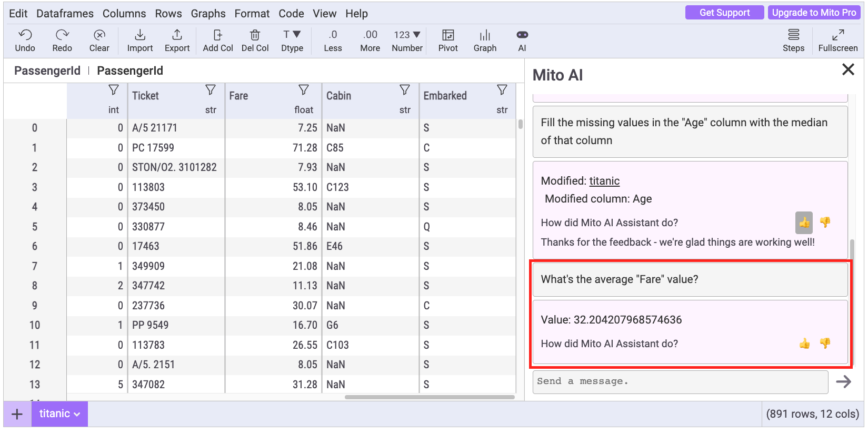The height and width of the screenshot is (434, 868).
Task: Click the Upgrade to Mito Pro button
Action: [x=814, y=13]
